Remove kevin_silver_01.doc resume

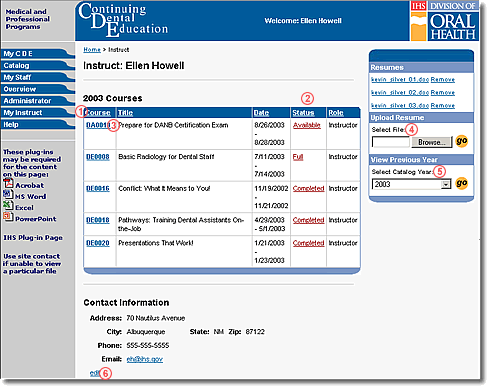click(x=443, y=80)
